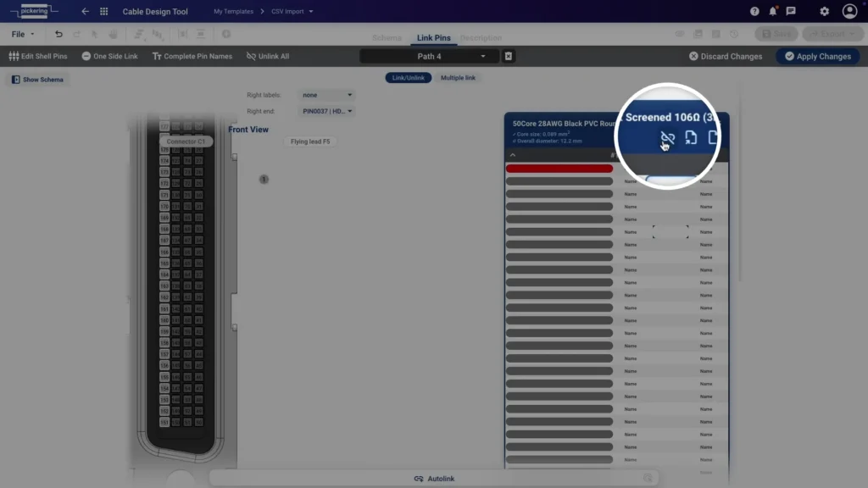Open the CSV Import breadcrumb dropdown

tap(292, 11)
